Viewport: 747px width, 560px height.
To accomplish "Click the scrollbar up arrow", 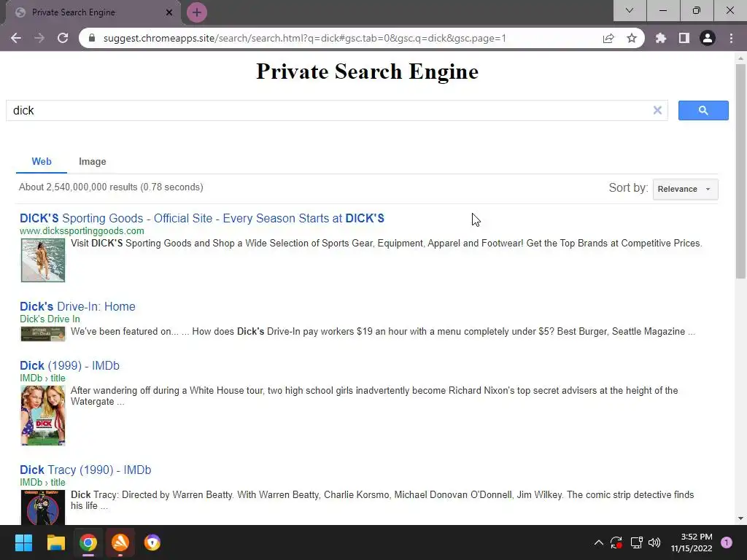I will pos(740,58).
